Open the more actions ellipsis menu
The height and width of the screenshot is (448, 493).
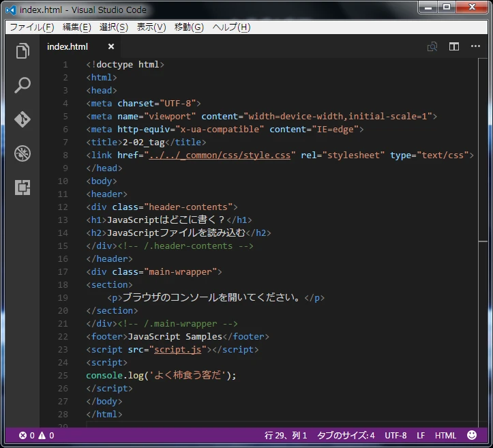(x=475, y=46)
